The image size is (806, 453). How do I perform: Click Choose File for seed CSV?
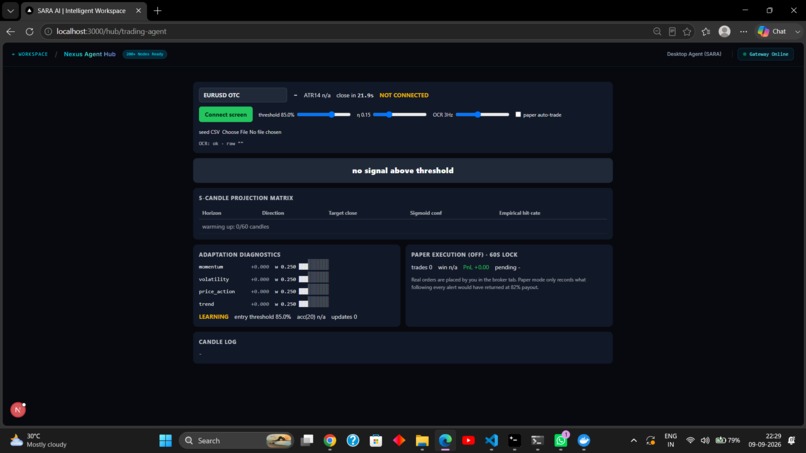pyautogui.click(x=235, y=132)
